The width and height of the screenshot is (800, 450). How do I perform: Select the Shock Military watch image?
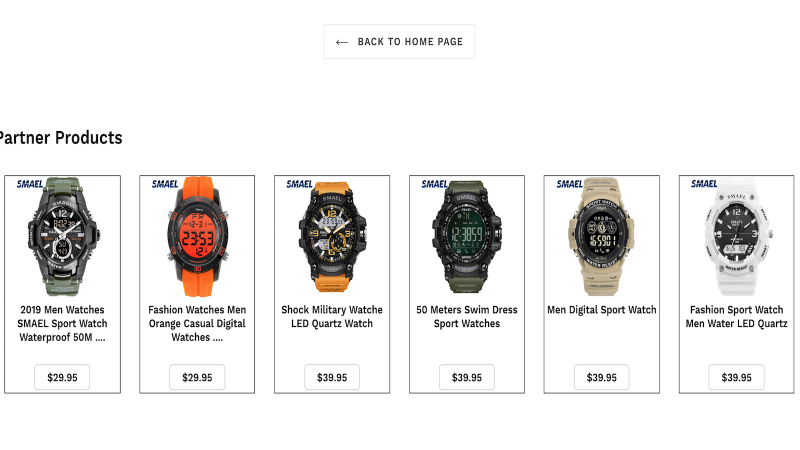coord(332,237)
